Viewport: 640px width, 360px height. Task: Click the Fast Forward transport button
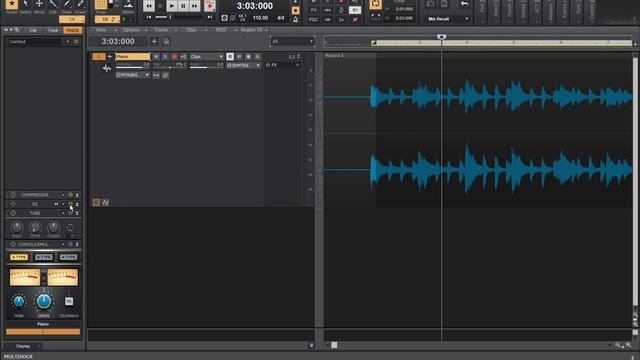tap(195, 6)
